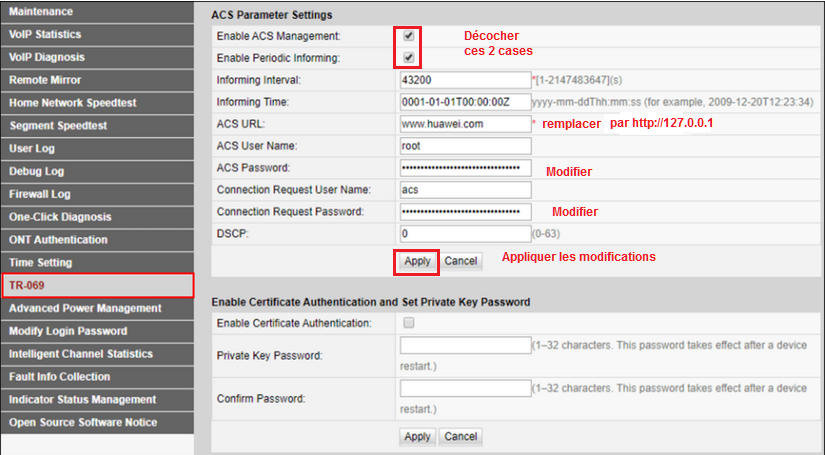Enable Certificate Authentication checkbox

point(408,323)
